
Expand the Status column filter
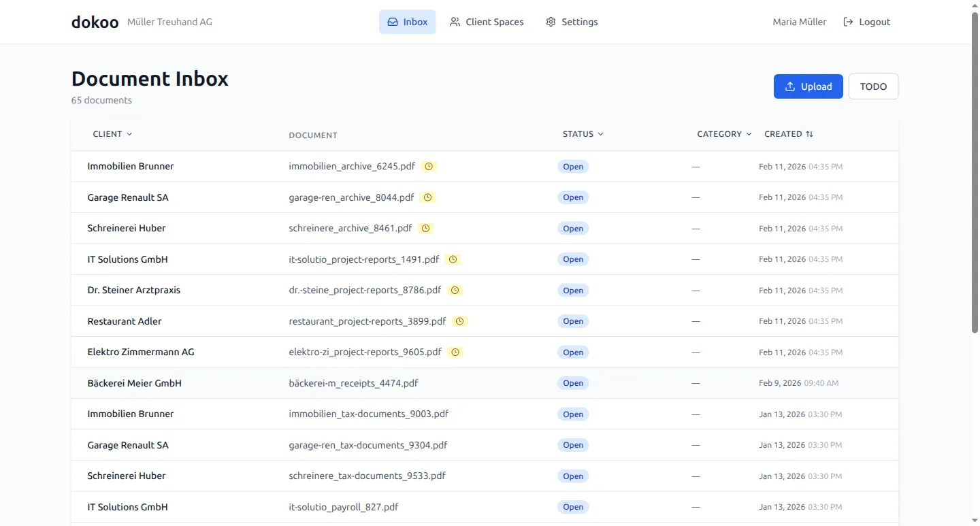coord(583,134)
